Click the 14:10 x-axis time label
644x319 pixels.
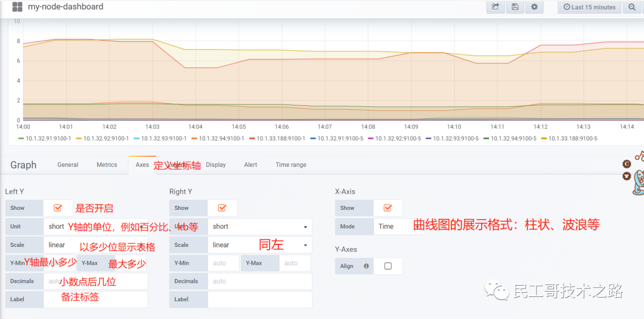(454, 127)
